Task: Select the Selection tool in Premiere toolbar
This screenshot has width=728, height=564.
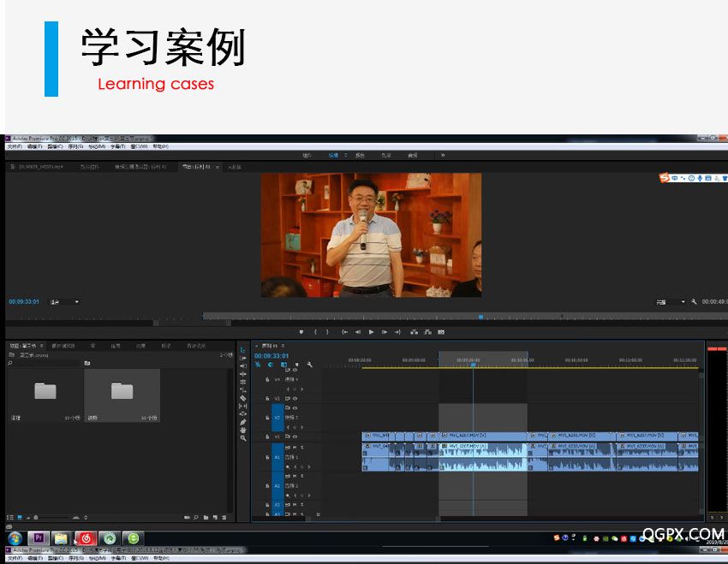Action: (243, 349)
